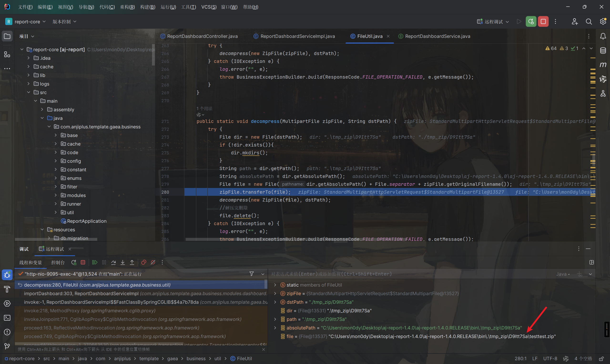
Task: Select the util package in tree
Action: click(x=70, y=213)
